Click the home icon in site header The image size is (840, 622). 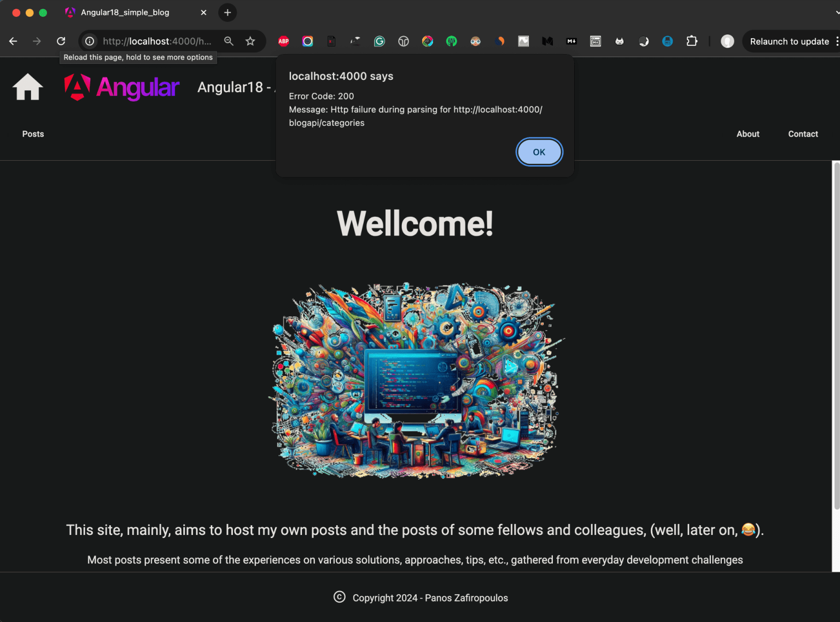[x=28, y=87]
